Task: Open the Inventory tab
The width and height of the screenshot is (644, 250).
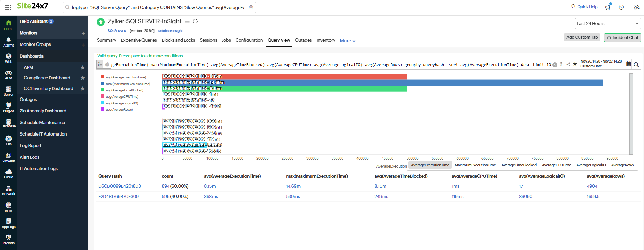Action: (326, 40)
